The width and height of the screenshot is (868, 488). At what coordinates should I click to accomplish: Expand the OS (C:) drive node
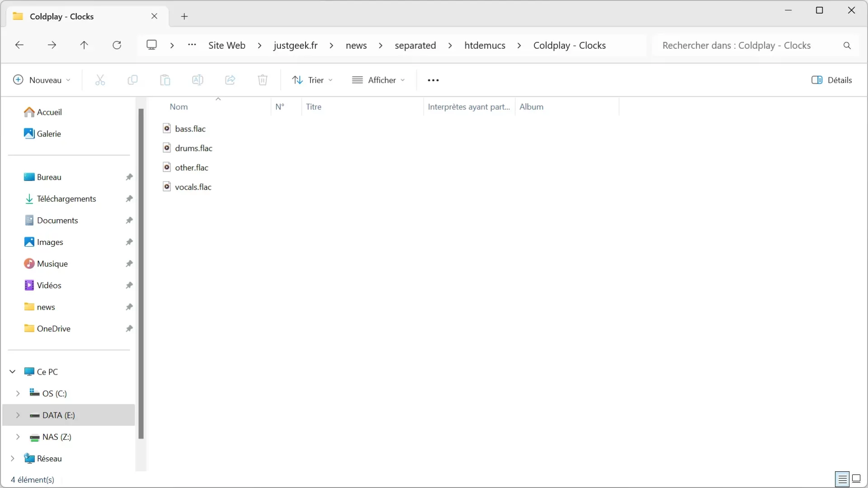[x=18, y=394]
